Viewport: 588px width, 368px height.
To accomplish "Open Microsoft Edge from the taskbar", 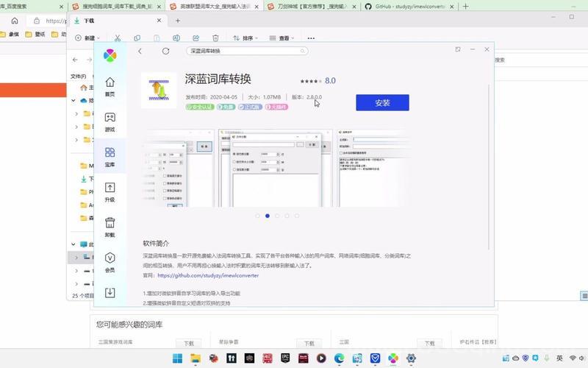I will [340, 358].
